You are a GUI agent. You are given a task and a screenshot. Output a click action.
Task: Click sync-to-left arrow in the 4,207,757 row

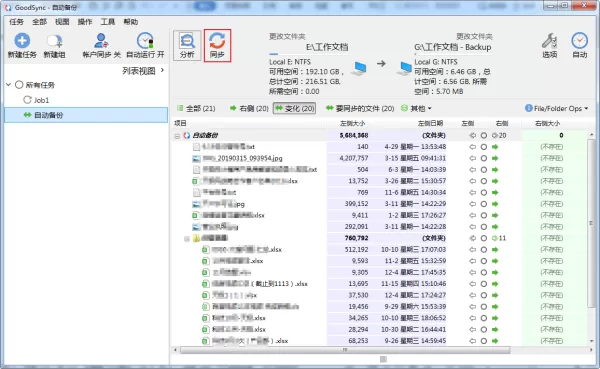(473, 158)
